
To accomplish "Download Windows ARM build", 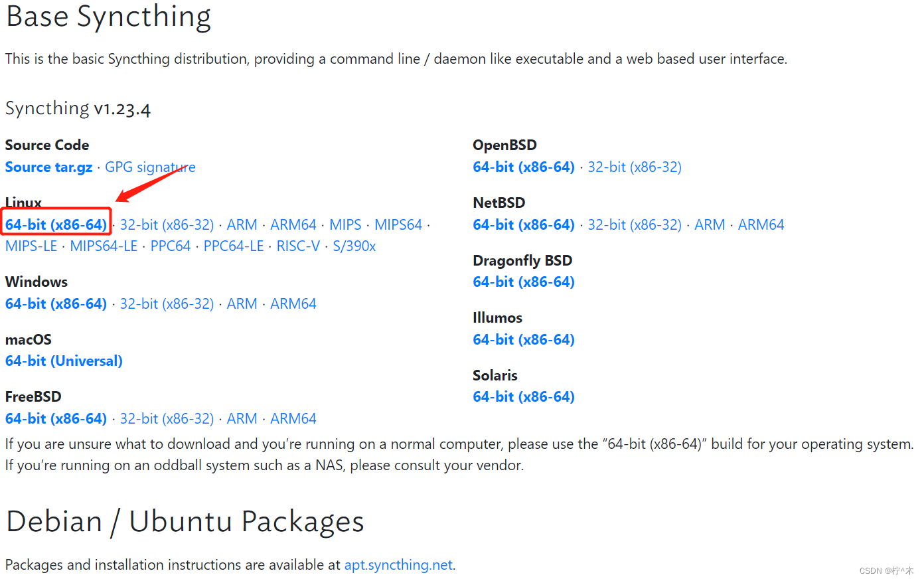I will point(242,304).
